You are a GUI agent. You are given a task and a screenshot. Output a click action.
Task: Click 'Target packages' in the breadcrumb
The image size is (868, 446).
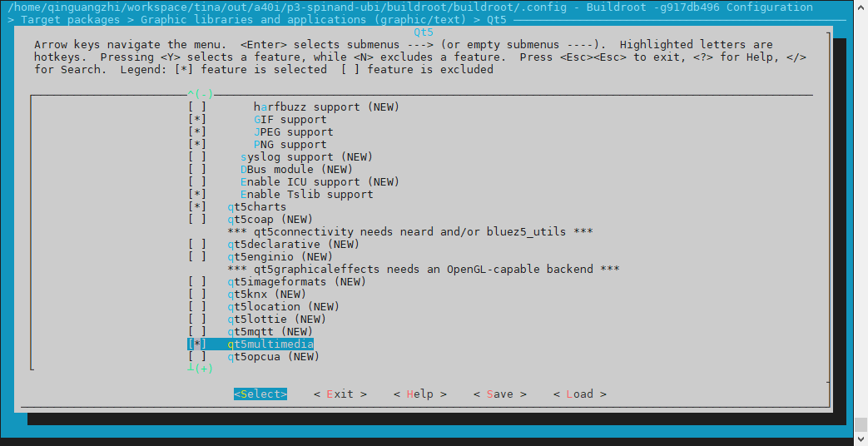(70, 19)
